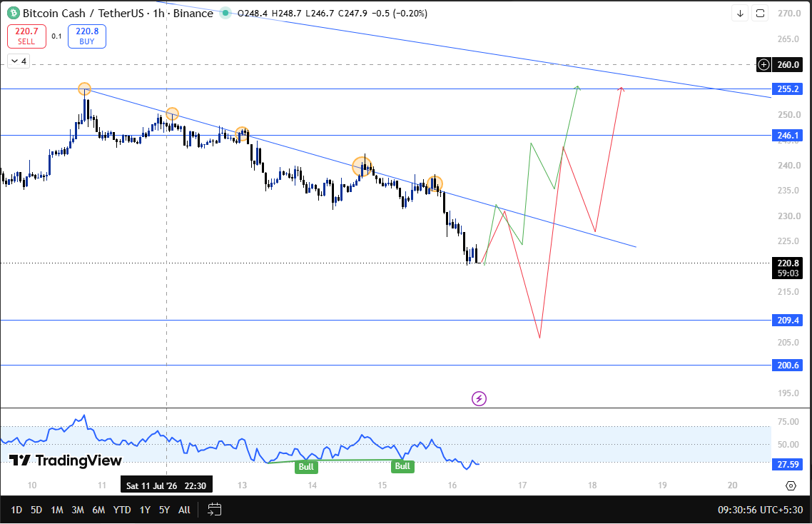812x524 pixels.
Task: Select the 1M time range
Action: [x=57, y=510]
